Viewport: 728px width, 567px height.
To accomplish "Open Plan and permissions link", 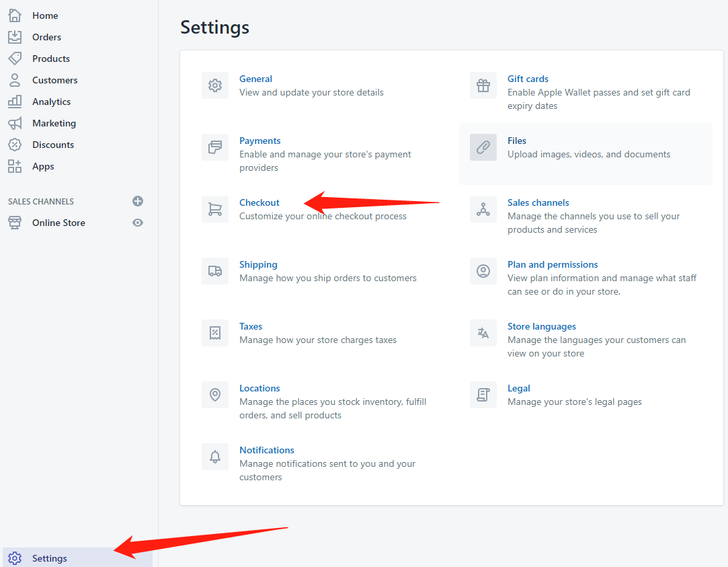I will (553, 264).
